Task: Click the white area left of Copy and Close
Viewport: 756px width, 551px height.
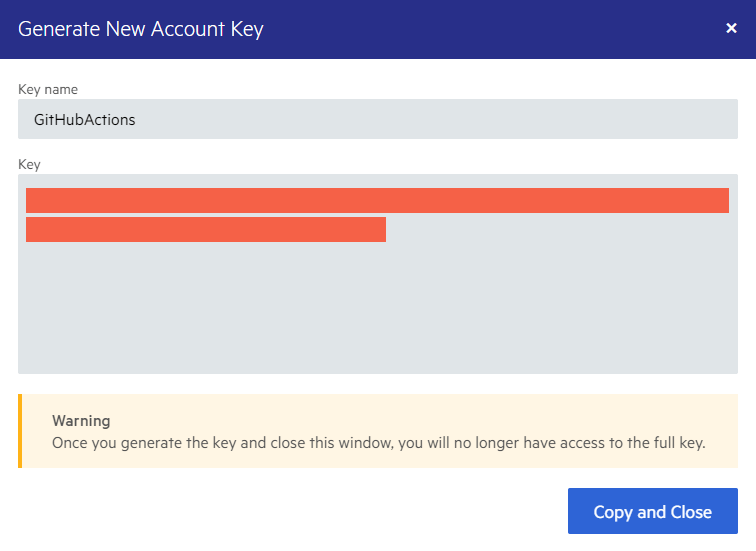Action: pyautogui.click(x=300, y=511)
